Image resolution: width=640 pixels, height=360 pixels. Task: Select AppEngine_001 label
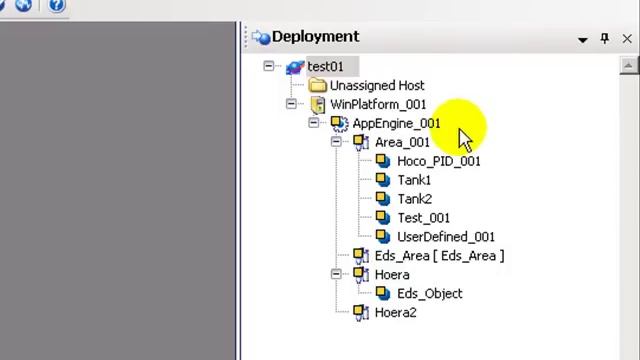396,123
